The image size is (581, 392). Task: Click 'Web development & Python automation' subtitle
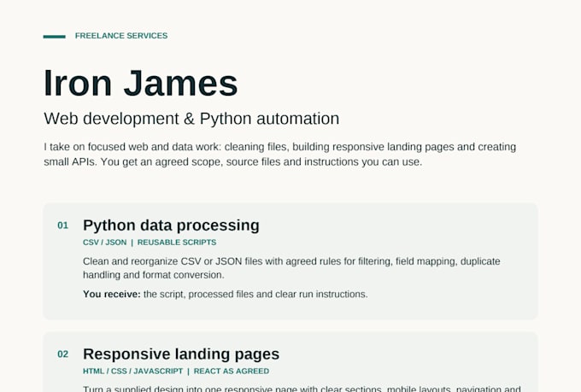click(x=191, y=119)
